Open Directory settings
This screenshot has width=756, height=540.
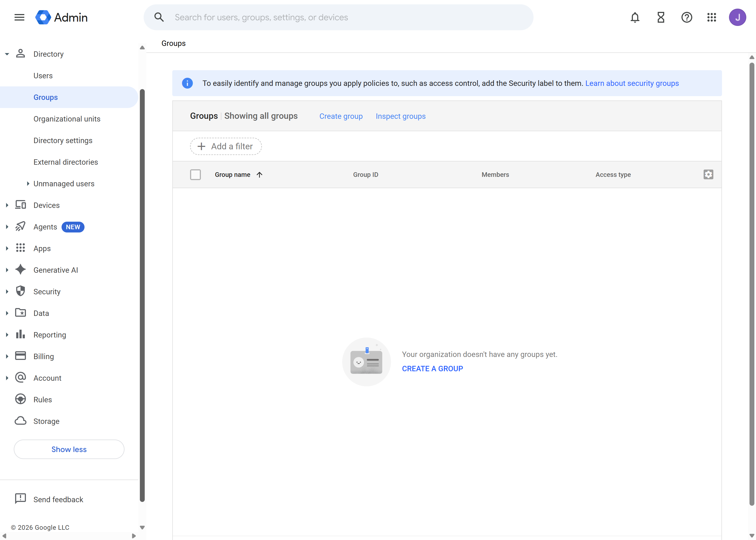point(63,140)
